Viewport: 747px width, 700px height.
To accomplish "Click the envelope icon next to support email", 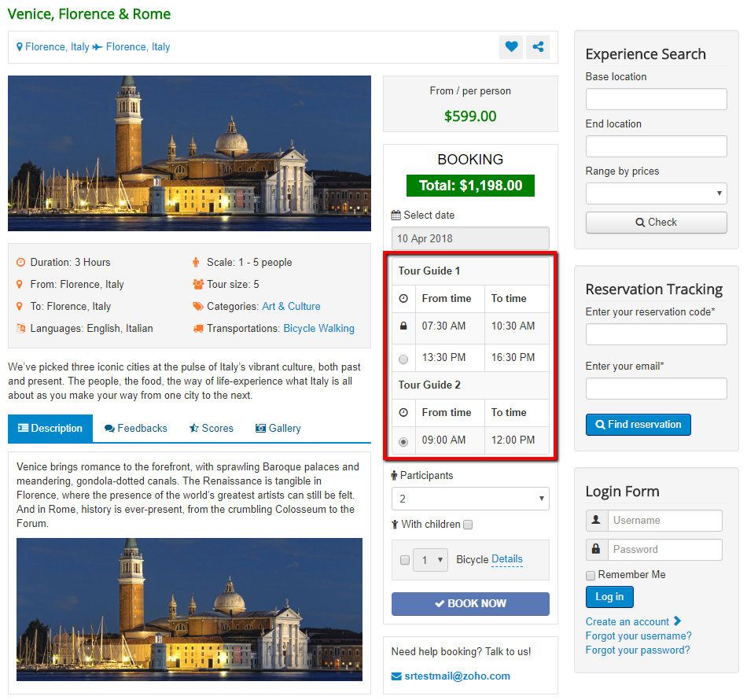I will pos(396,676).
